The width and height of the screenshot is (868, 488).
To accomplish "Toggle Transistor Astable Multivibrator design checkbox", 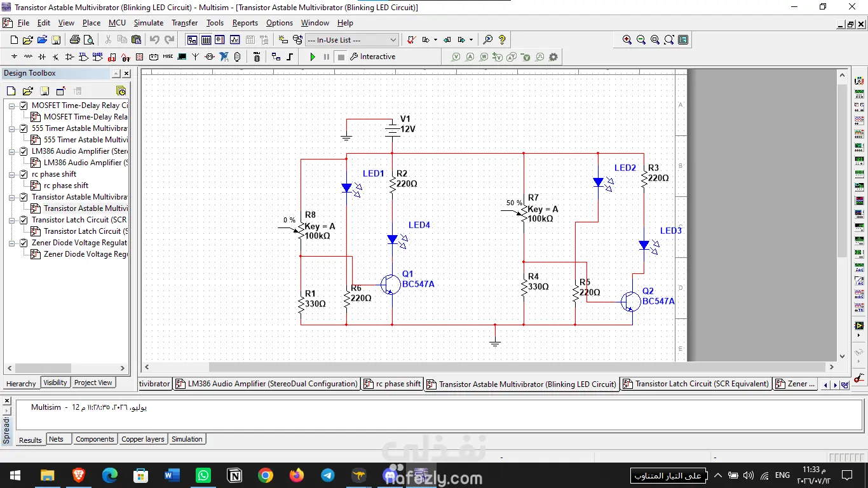I will pos(24,197).
